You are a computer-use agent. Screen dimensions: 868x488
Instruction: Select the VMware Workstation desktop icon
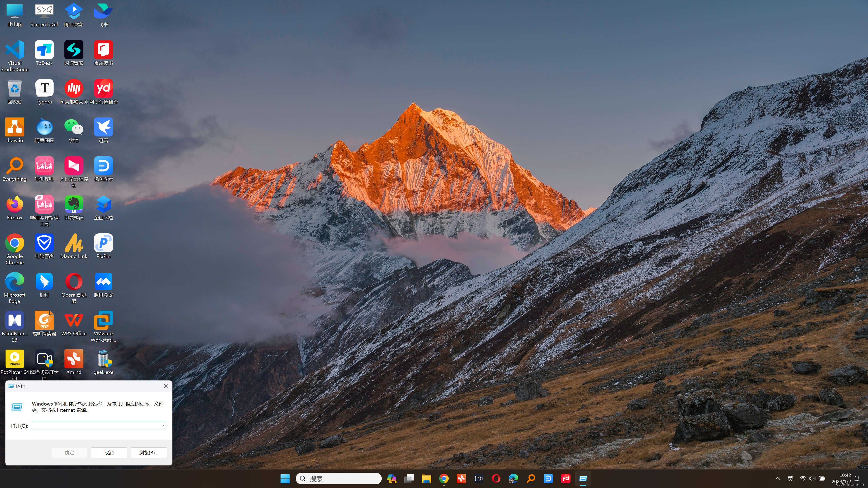click(104, 327)
